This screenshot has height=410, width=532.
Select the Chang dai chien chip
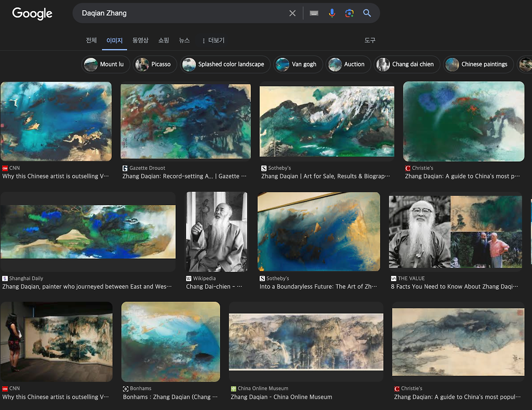pyautogui.click(x=407, y=64)
